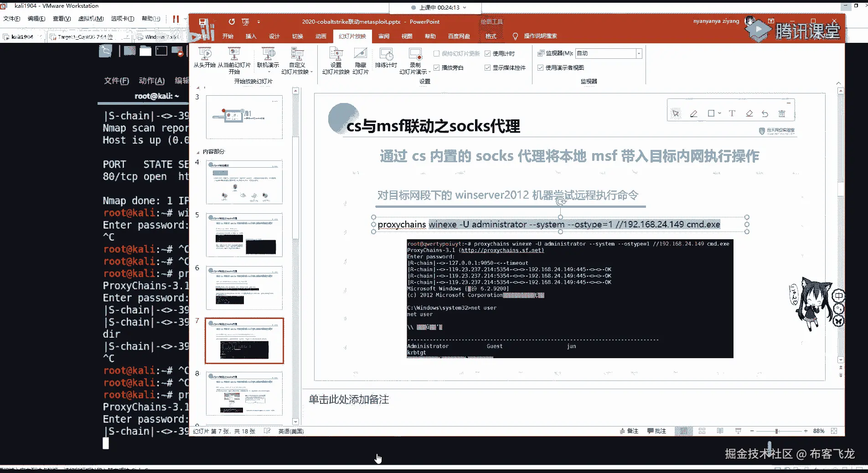
Task: Collapse the PowerPoint ribbon with the arrow
Action: (838, 83)
